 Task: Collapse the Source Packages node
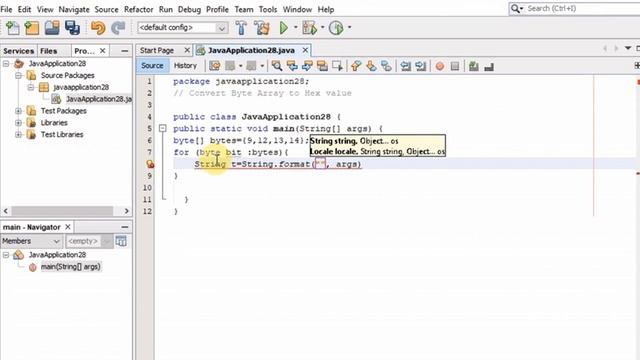[x=18, y=76]
